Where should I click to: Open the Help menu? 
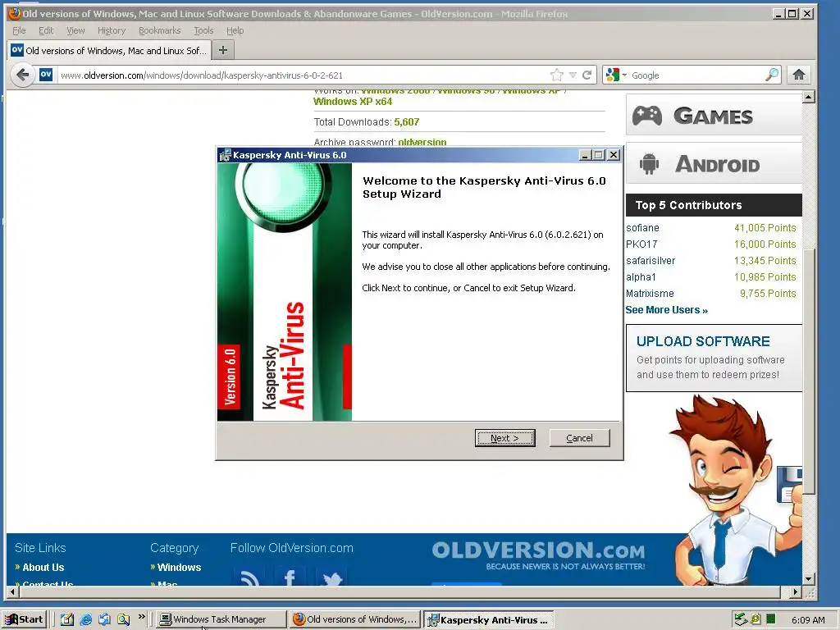click(x=235, y=30)
